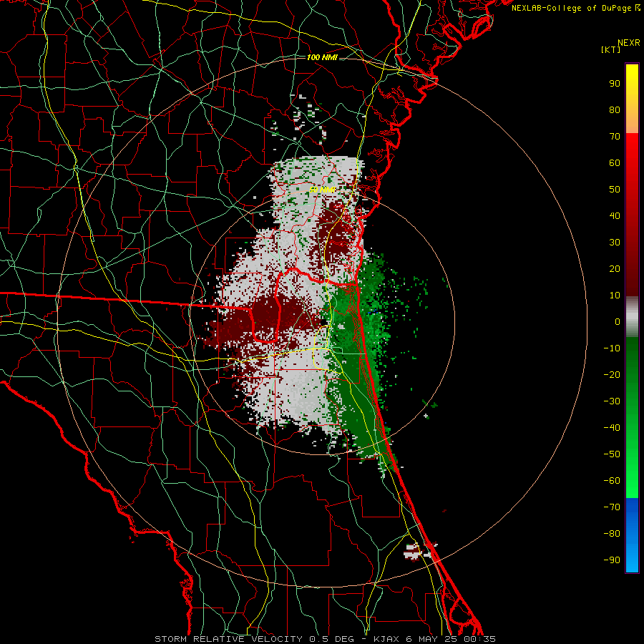Click the 100 NMI range ring label

coord(322,57)
